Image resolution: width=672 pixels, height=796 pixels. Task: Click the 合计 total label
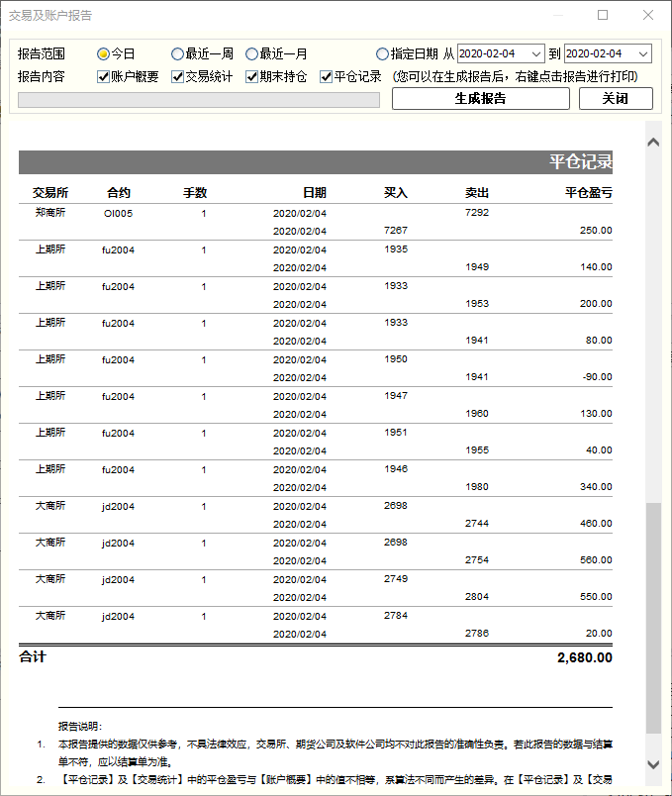click(33, 657)
